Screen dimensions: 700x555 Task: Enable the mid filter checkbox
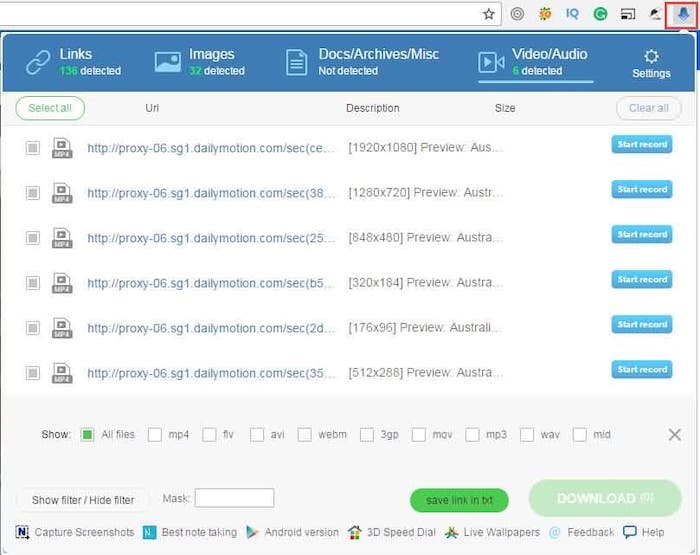pyautogui.click(x=579, y=434)
